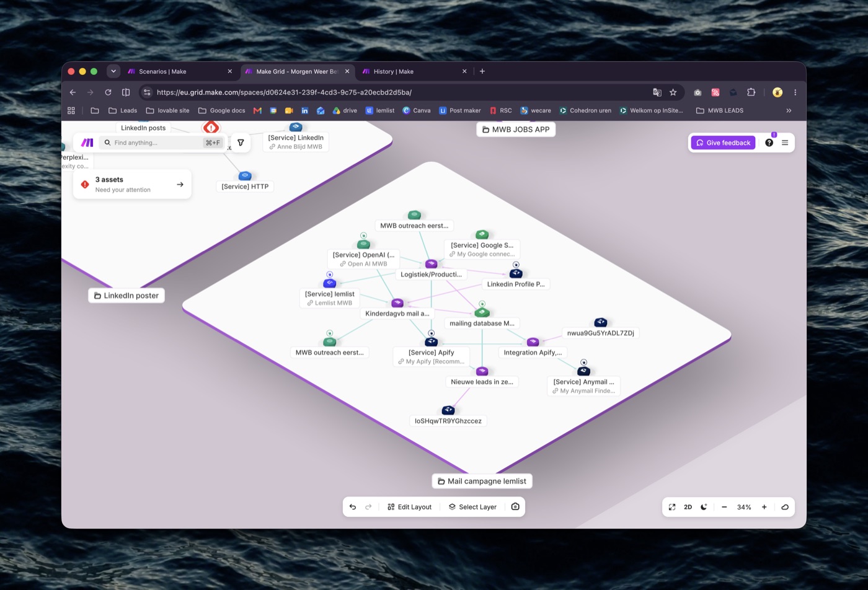The width and height of the screenshot is (868, 590).
Task: Open the hamburger menu beside help
Action: [785, 143]
